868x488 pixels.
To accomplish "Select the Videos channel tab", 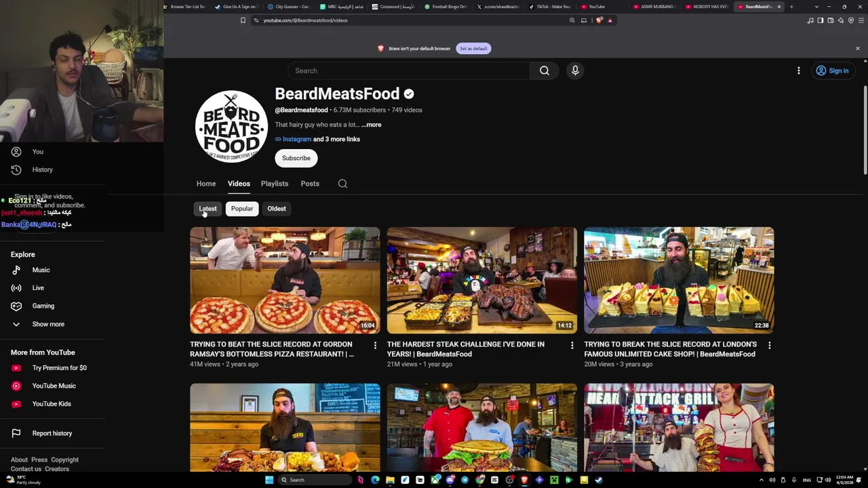I will (x=239, y=184).
